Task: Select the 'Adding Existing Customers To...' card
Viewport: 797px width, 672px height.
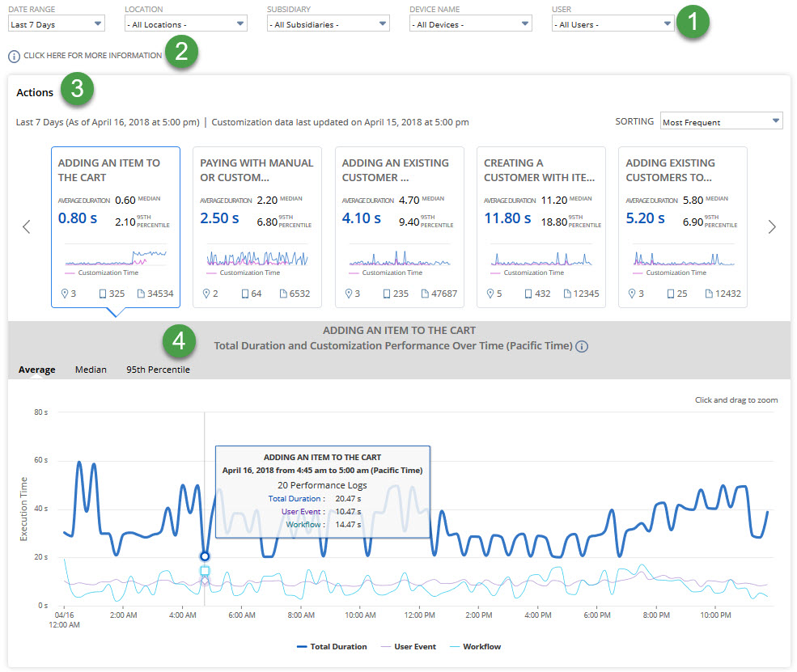Action: click(x=683, y=227)
